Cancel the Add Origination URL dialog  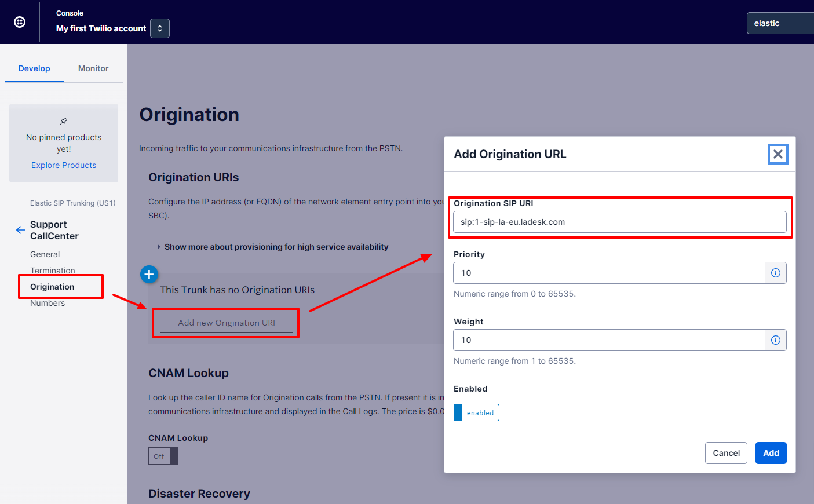click(x=725, y=453)
